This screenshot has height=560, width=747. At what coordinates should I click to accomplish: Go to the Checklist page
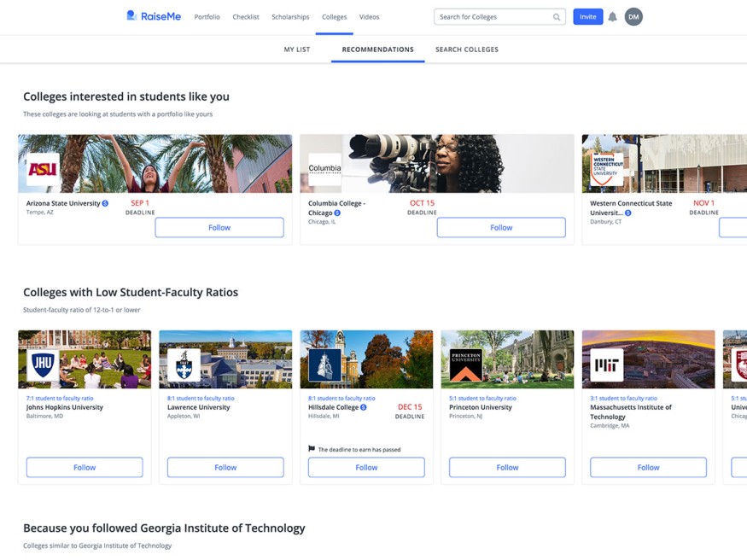246,17
